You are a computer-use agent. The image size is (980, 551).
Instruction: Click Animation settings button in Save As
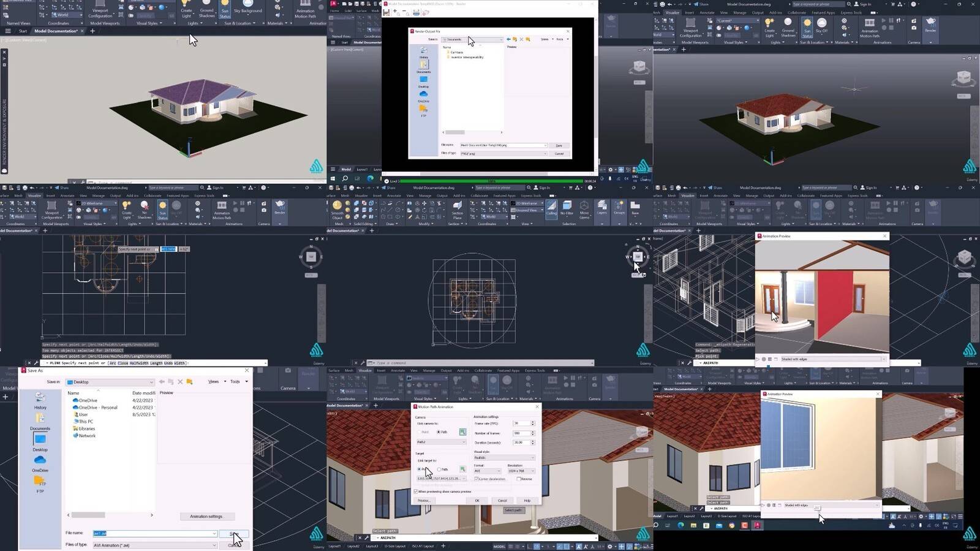coord(206,516)
